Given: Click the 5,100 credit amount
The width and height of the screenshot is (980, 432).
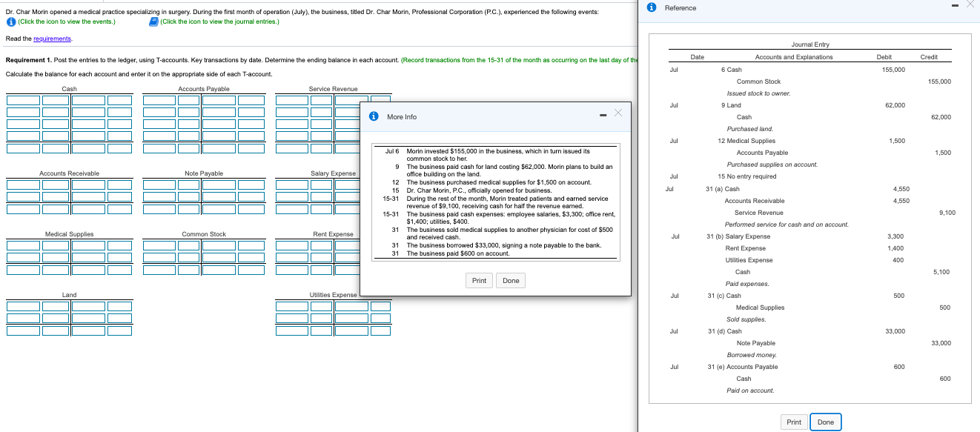Looking at the screenshot, I should point(941,272).
